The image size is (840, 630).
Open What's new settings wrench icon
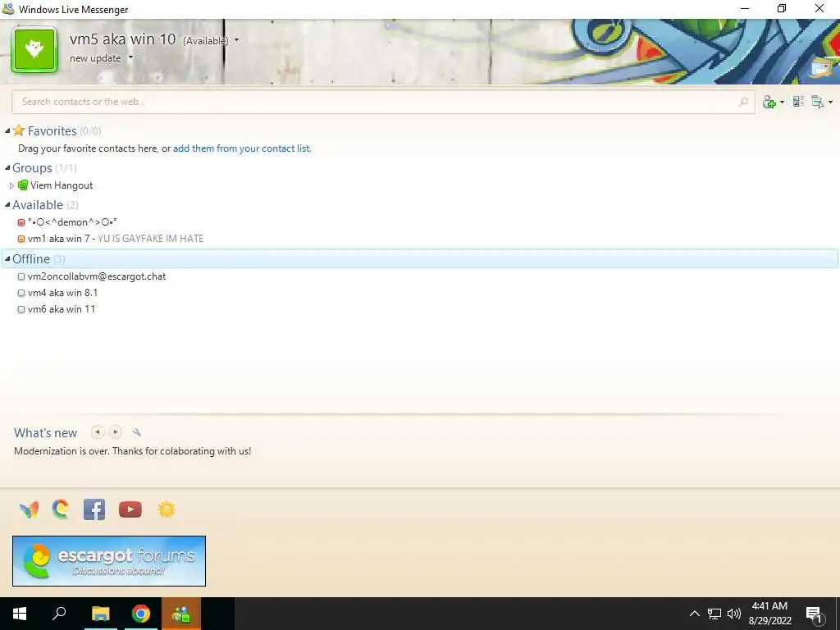click(x=137, y=432)
